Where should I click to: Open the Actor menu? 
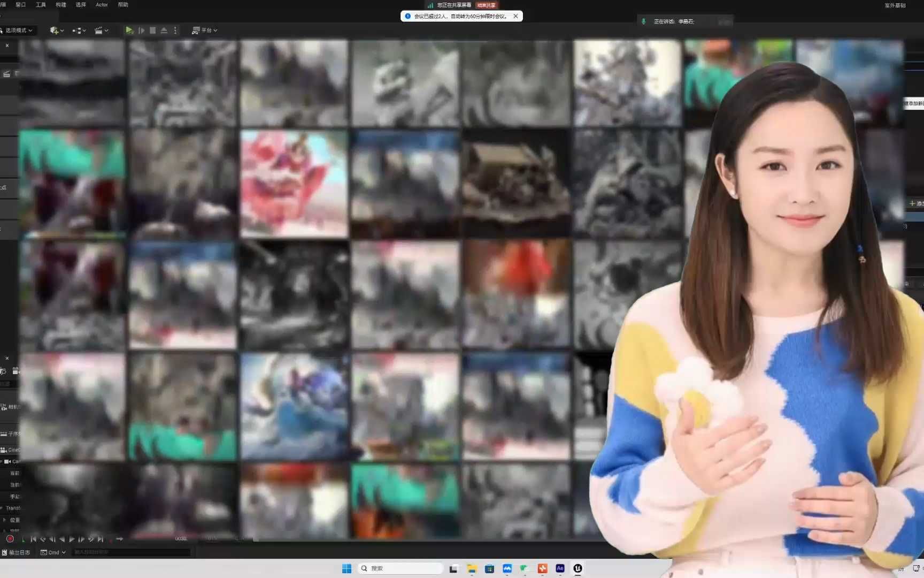[102, 5]
